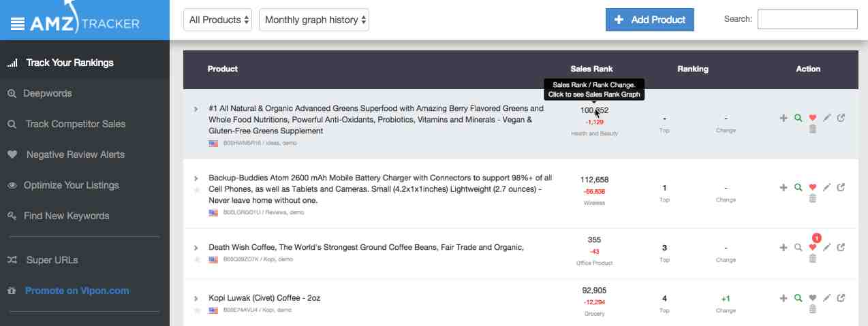The width and height of the screenshot is (868, 326).
Task: Edit Greens Superfood product with pencil icon
Action: pyautogui.click(x=826, y=118)
